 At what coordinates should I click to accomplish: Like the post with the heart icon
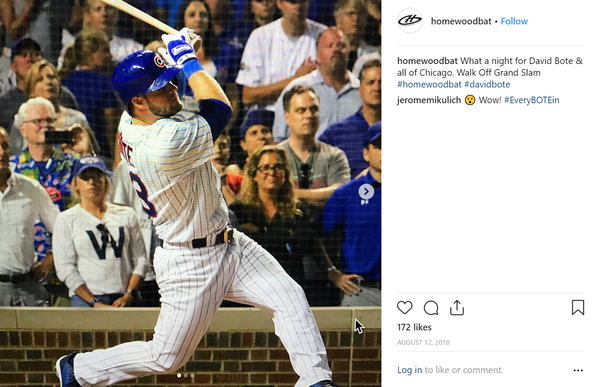[404, 307]
